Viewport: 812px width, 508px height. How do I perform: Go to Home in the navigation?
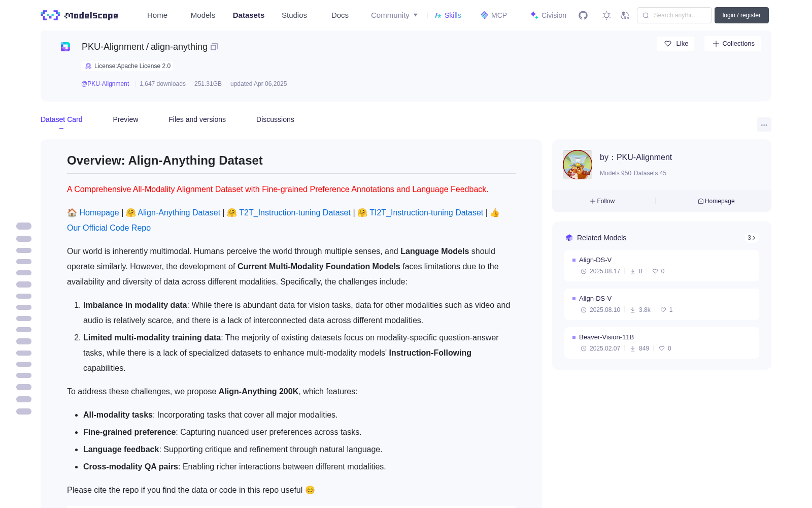(x=157, y=15)
